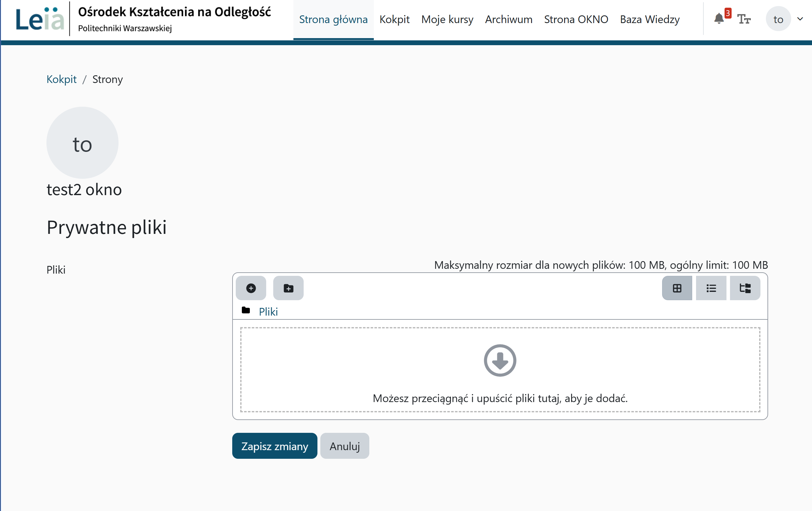The height and width of the screenshot is (511, 812).
Task: Open text size settings (Tt icon)
Action: pos(744,19)
